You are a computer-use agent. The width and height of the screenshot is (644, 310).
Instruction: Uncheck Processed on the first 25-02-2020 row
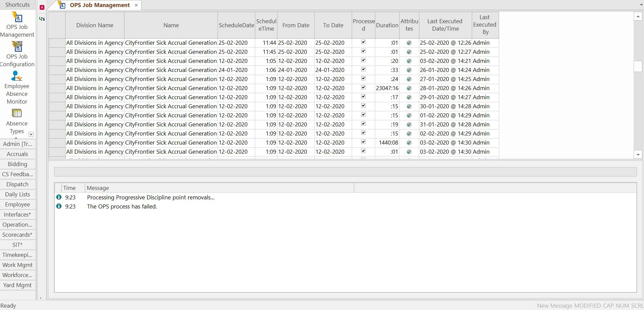click(364, 42)
